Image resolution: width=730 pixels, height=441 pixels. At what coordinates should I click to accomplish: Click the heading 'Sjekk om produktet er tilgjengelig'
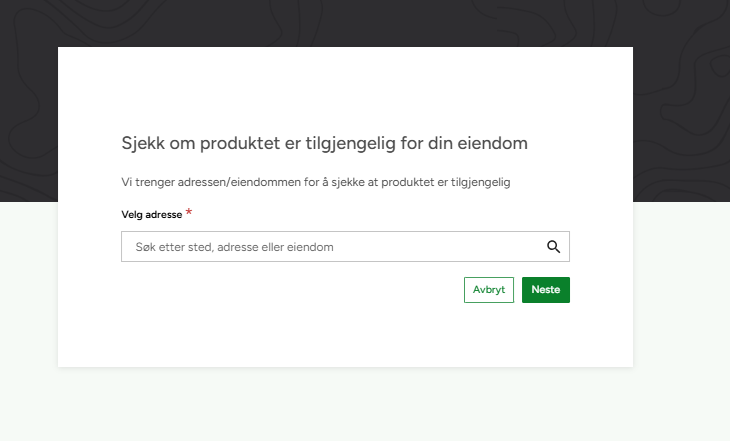pyautogui.click(x=323, y=143)
